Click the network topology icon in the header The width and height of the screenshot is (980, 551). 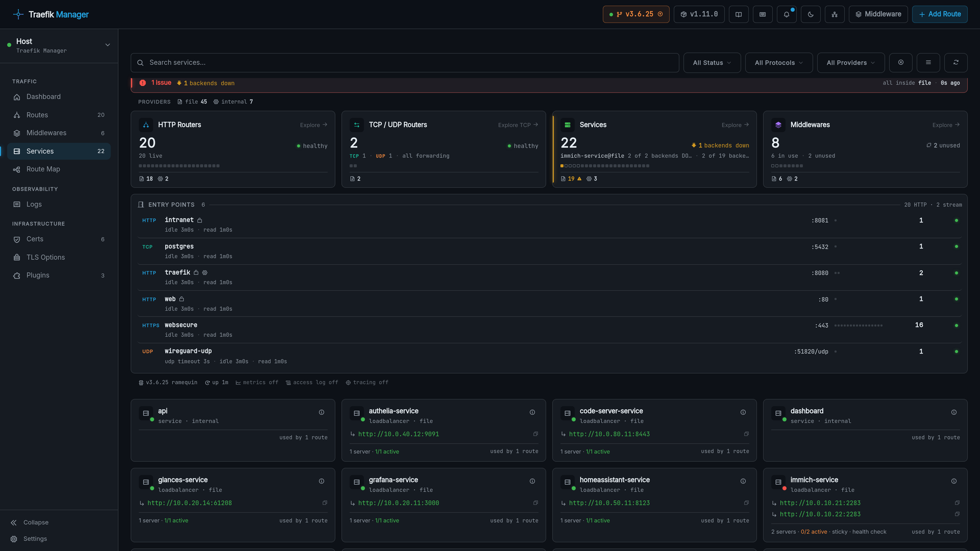click(835, 14)
